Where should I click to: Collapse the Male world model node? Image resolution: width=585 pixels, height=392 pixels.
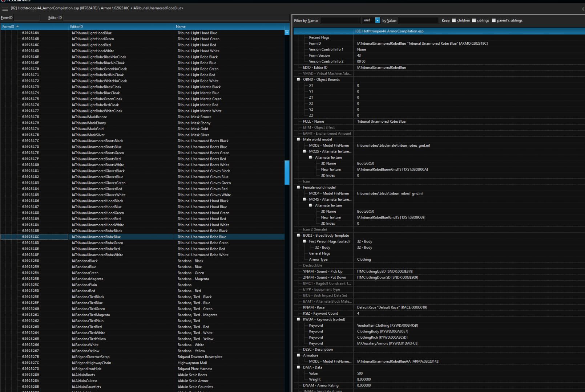click(x=298, y=139)
